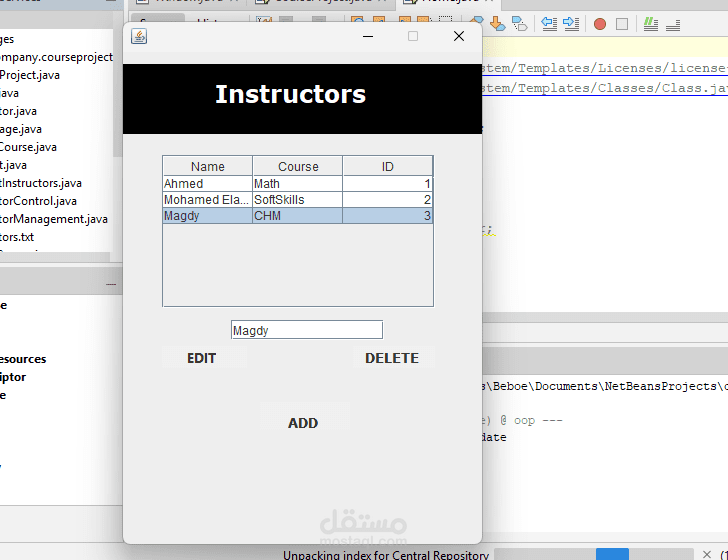This screenshot has width=728, height=560.
Task: Select the age.java file in project tree
Action: pos(20,129)
